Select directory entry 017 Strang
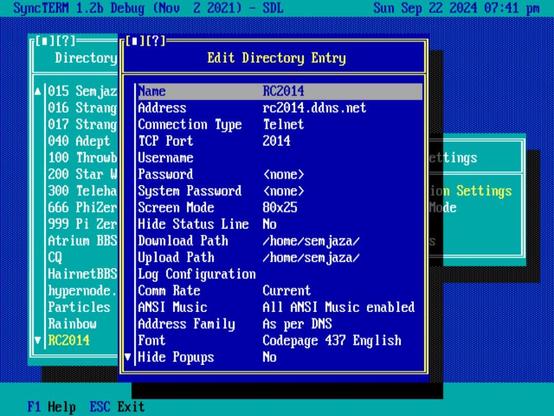Viewport: 554px width, 416px height. tap(82, 124)
